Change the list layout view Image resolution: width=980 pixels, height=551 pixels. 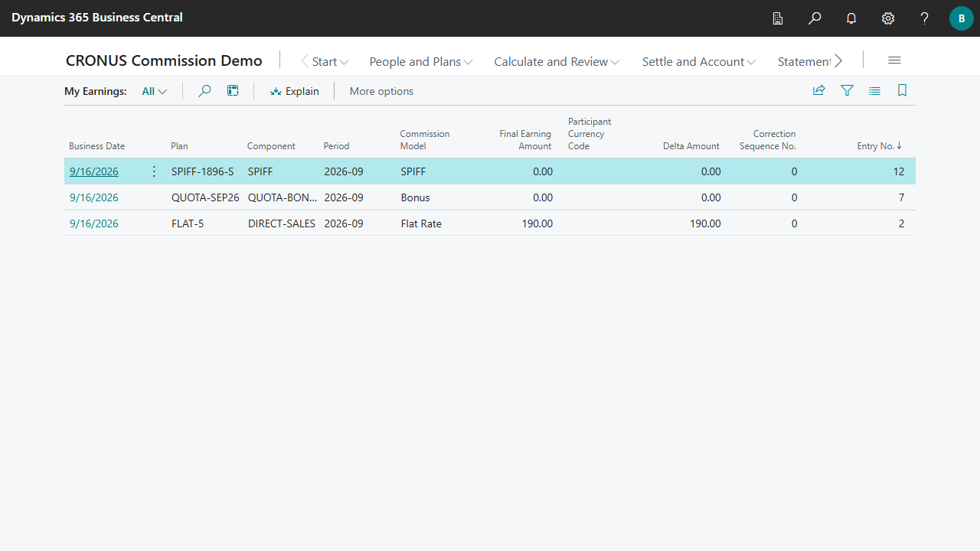click(x=874, y=90)
